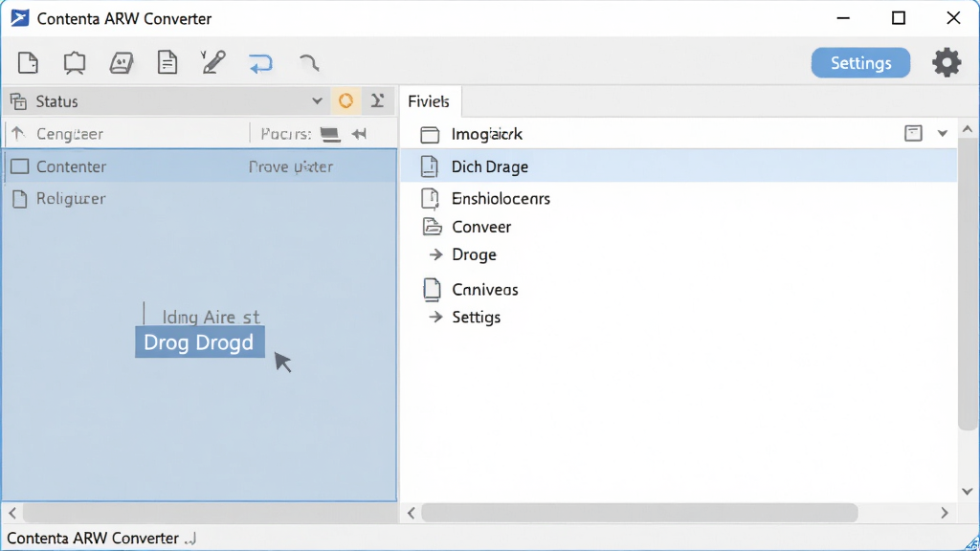Screen dimensions: 980x551
Task: Click the curved redo arrow toolbar icon
Action: tap(309, 62)
